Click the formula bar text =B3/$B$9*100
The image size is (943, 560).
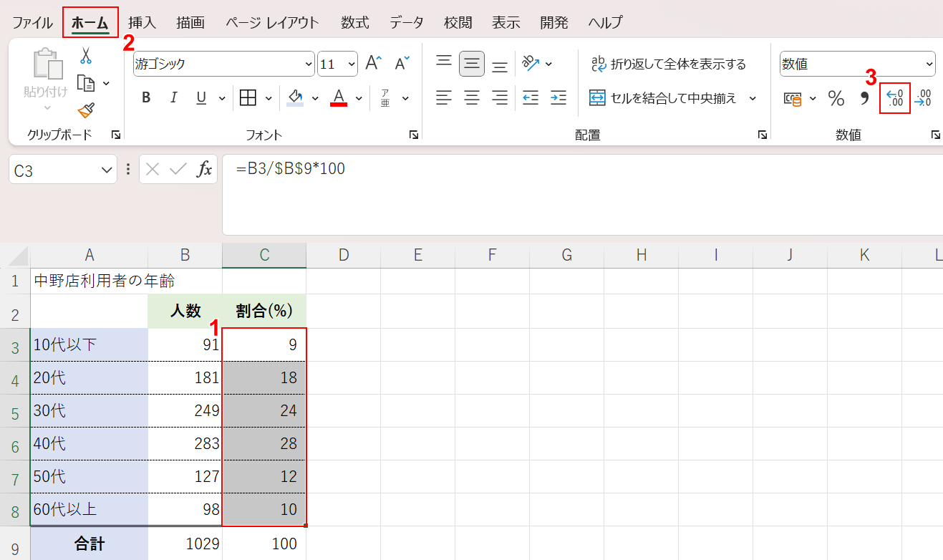tap(290, 169)
